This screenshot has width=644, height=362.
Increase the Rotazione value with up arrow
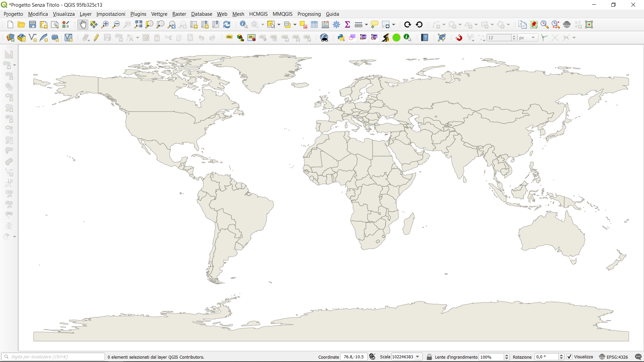pos(561,355)
